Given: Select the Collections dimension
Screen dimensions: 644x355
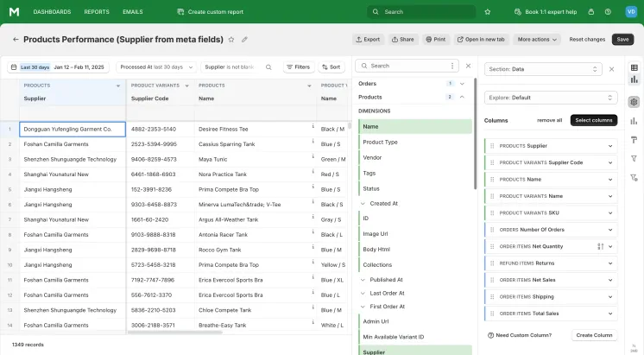Looking at the screenshot, I should pos(415,265).
